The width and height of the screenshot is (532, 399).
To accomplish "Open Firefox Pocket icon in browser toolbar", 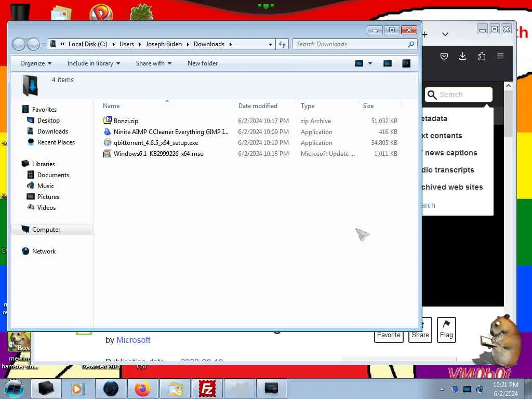I will coord(444,56).
